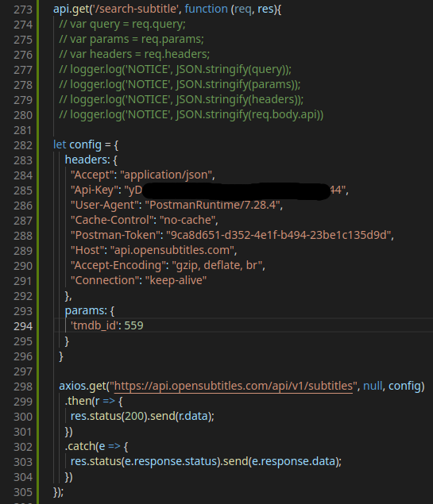Viewport: 433px width, 504px height.
Task: Click the "api.opensubtitles.com" Host value
Action: (172, 251)
